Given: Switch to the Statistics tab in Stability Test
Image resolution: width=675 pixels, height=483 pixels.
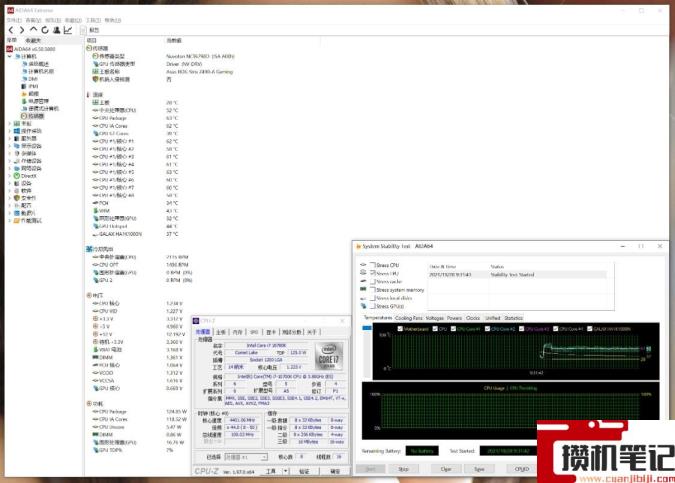Looking at the screenshot, I should pos(513,318).
